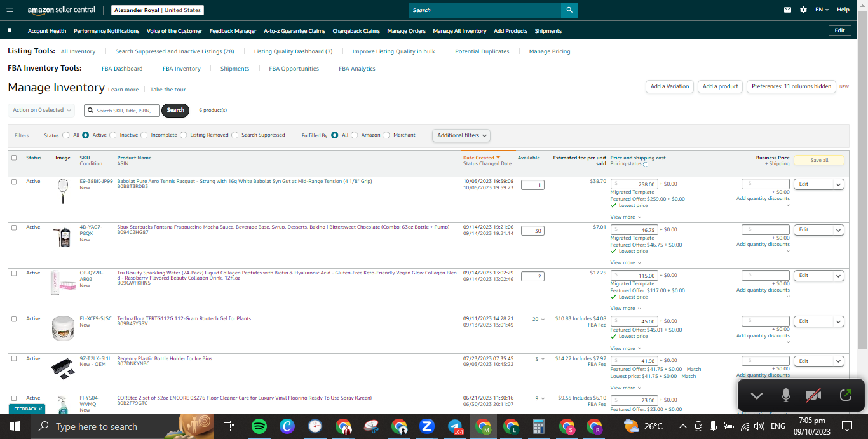This screenshot has width=868, height=439.
Task: Click the Add a Variation button
Action: 670,86
